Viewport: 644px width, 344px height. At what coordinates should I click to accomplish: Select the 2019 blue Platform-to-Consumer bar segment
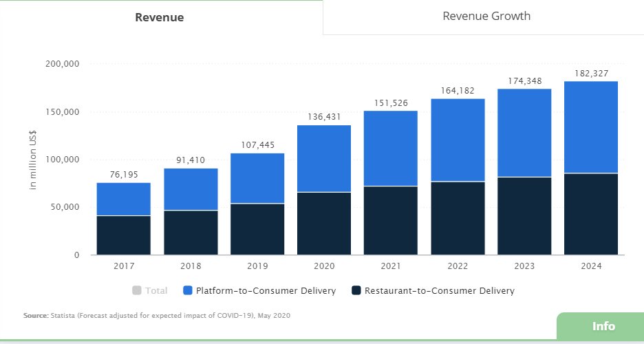click(x=257, y=178)
